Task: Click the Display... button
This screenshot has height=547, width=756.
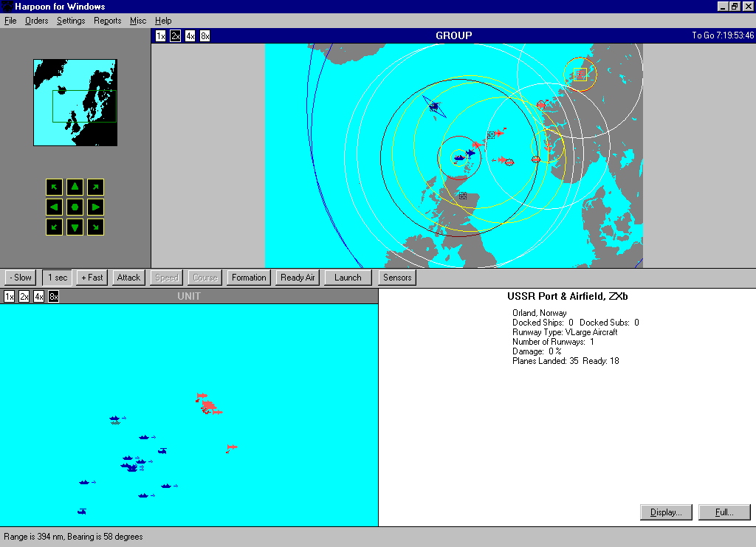Action: (x=666, y=512)
